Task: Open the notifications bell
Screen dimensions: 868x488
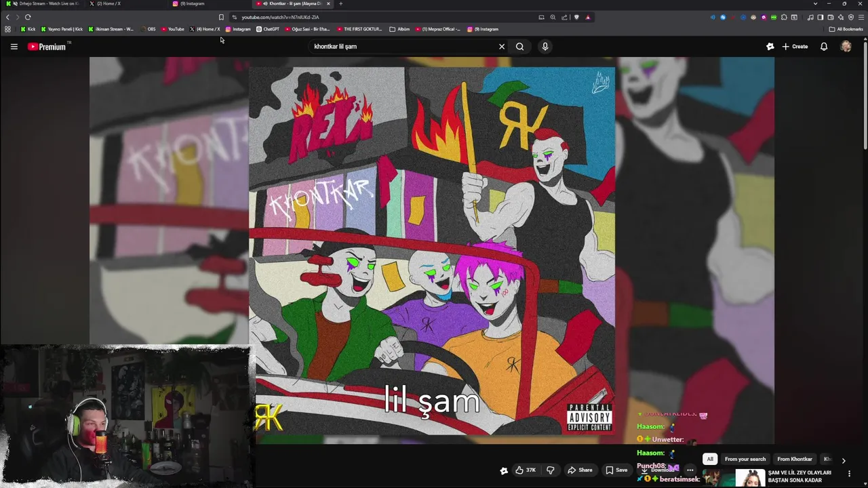Action: [824, 47]
